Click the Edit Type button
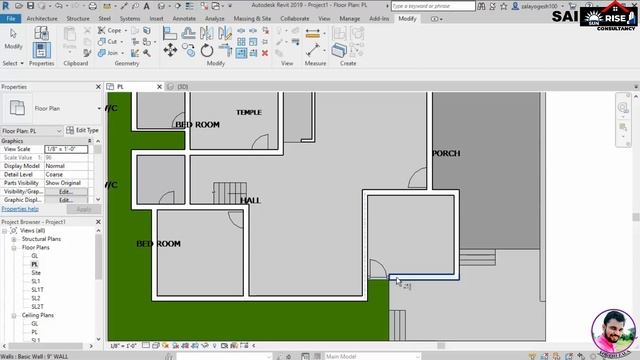The height and width of the screenshot is (360, 640). (83, 130)
